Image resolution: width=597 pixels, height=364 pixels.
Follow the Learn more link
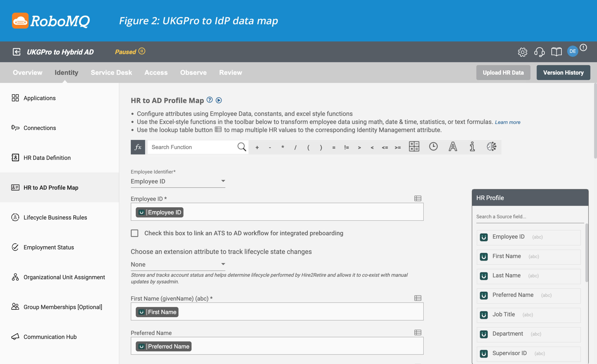click(508, 122)
